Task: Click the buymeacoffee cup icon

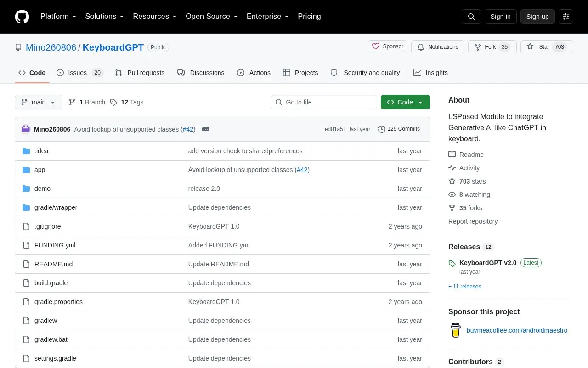Action: pyautogui.click(x=456, y=330)
